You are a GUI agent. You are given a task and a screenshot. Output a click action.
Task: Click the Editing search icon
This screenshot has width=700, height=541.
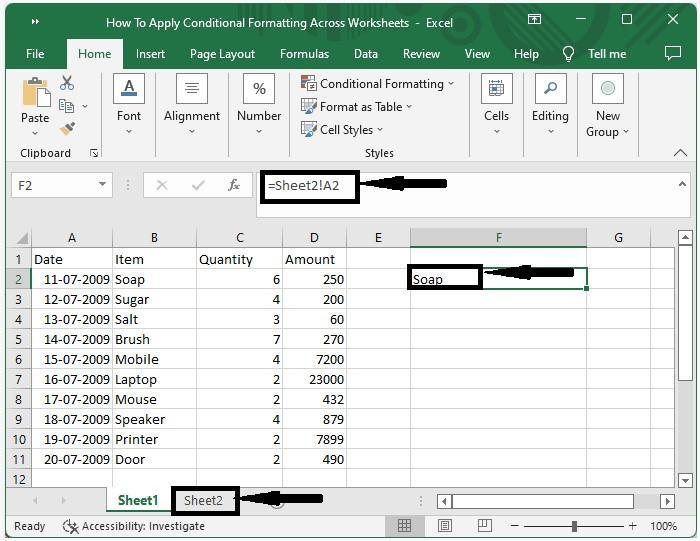click(x=550, y=90)
